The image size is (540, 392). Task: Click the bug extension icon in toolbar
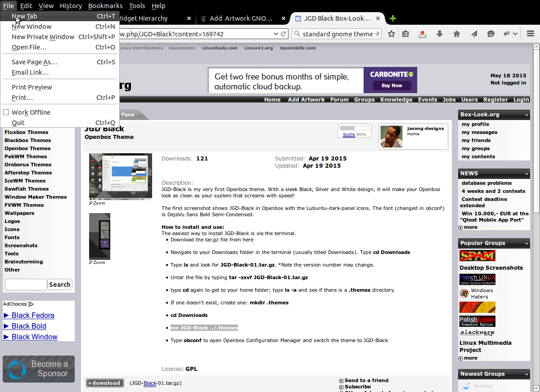[x=507, y=34]
